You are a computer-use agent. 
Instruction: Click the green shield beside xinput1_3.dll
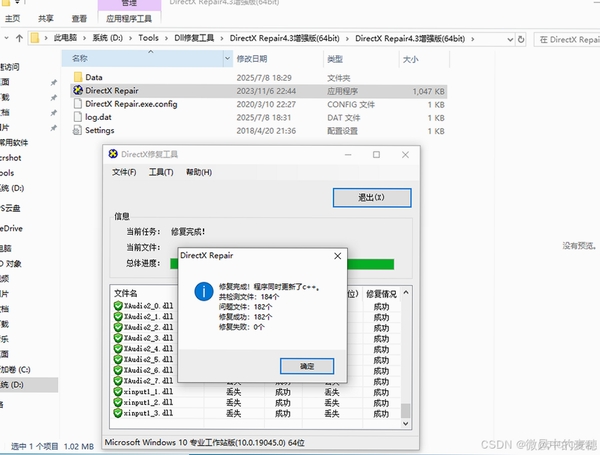click(x=118, y=413)
